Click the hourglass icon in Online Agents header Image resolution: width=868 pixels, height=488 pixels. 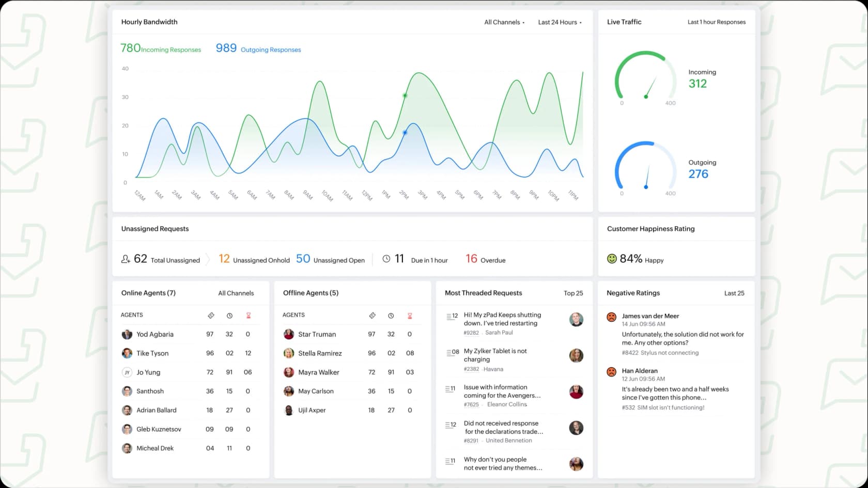tap(248, 316)
